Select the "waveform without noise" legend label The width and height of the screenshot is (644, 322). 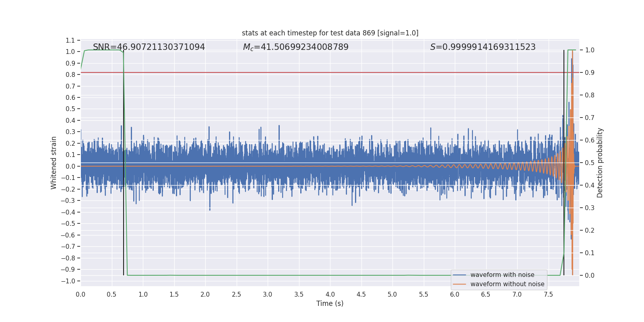pos(507,284)
